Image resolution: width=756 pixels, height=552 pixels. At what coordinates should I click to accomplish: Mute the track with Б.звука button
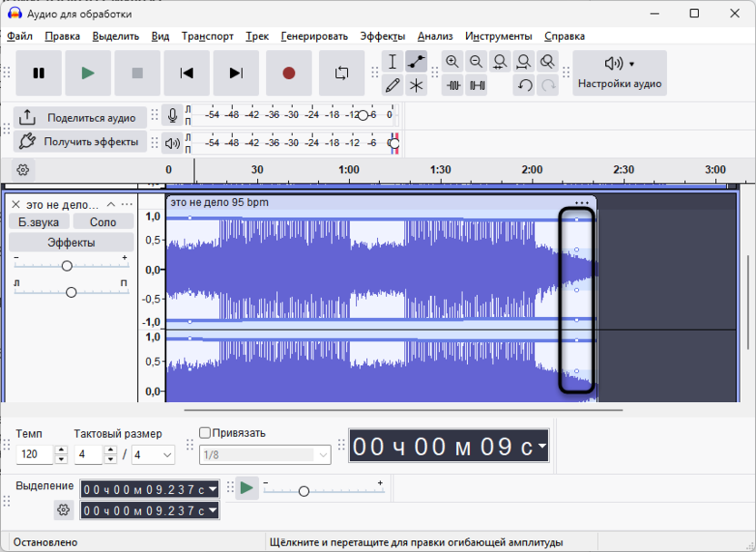click(38, 222)
